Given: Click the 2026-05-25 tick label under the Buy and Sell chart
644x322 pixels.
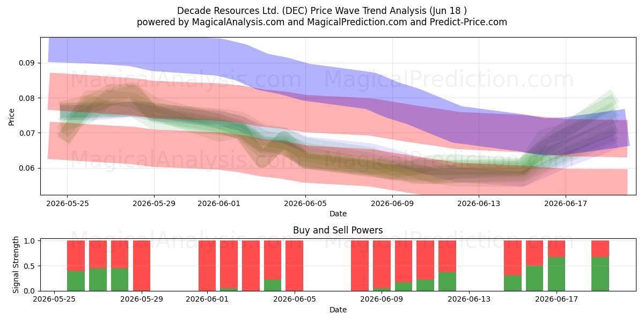Looking at the screenshot, I should click(54, 299).
